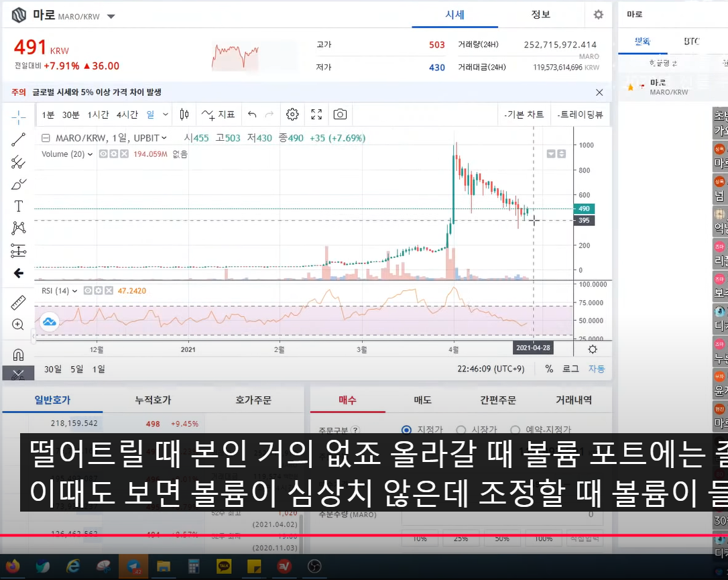Select the ruler measure tool
The image size is (728, 580).
tap(18, 303)
